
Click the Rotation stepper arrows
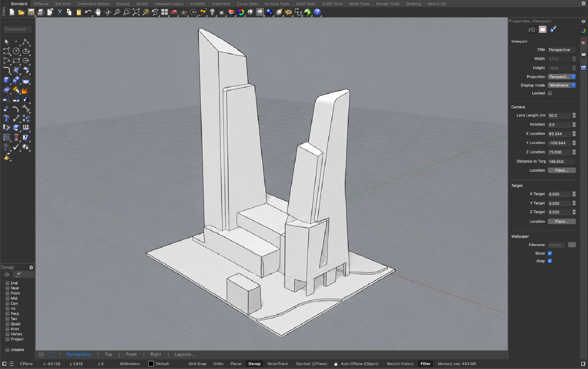coord(574,125)
